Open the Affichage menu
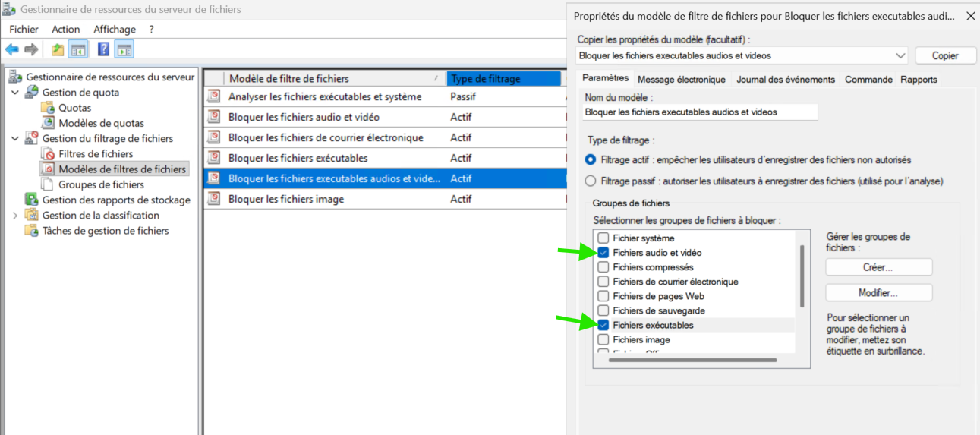The image size is (980, 435). pyautogui.click(x=114, y=29)
